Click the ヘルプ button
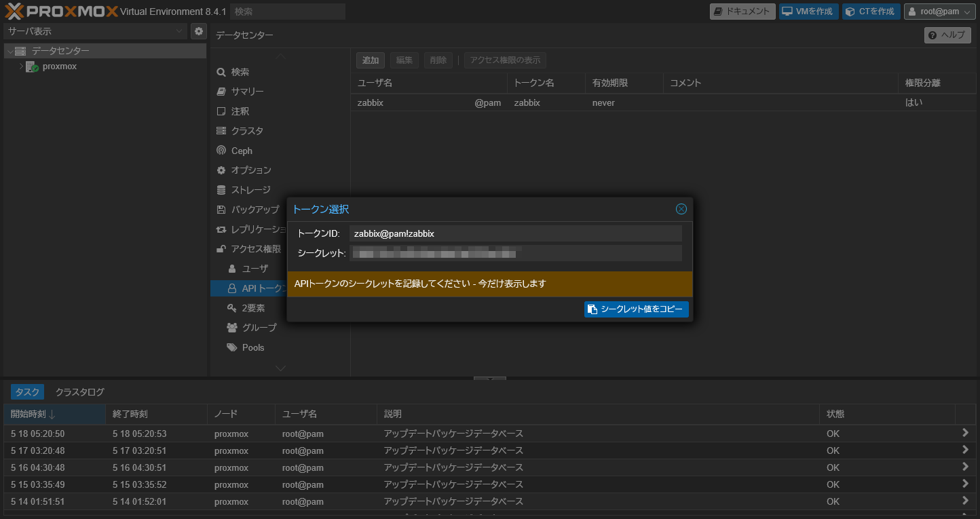Image resolution: width=980 pixels, height=519 pixels. tap(947, 35)
